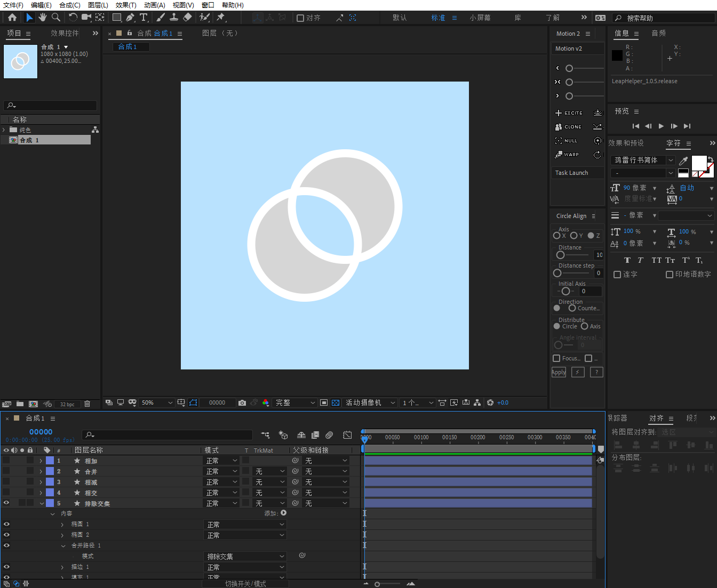Screen dimensions: 717x588
Task: Switch to the 音频 tab
Action: click(659, 33)
